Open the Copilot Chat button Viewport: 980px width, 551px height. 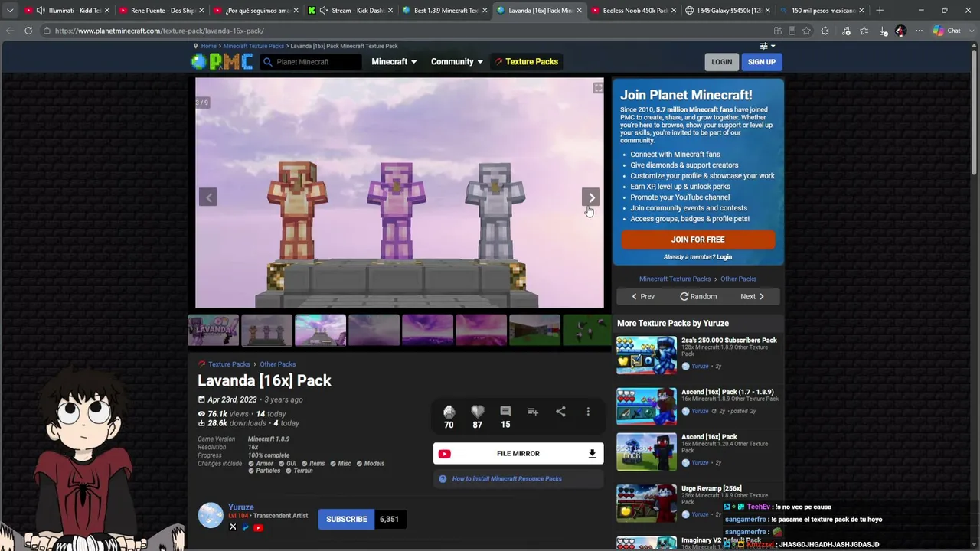point(947,31)
